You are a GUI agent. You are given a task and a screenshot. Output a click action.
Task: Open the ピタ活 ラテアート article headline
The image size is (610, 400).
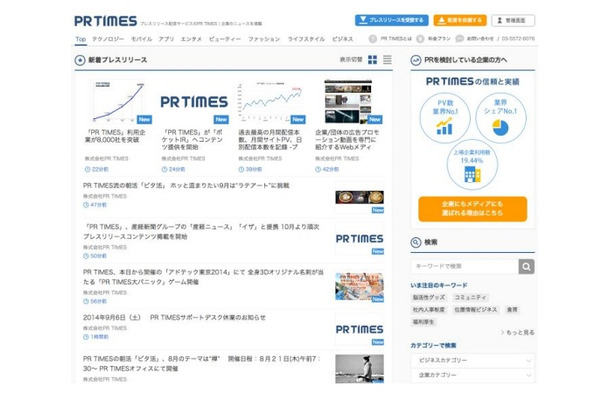click(x=186, y=186)
